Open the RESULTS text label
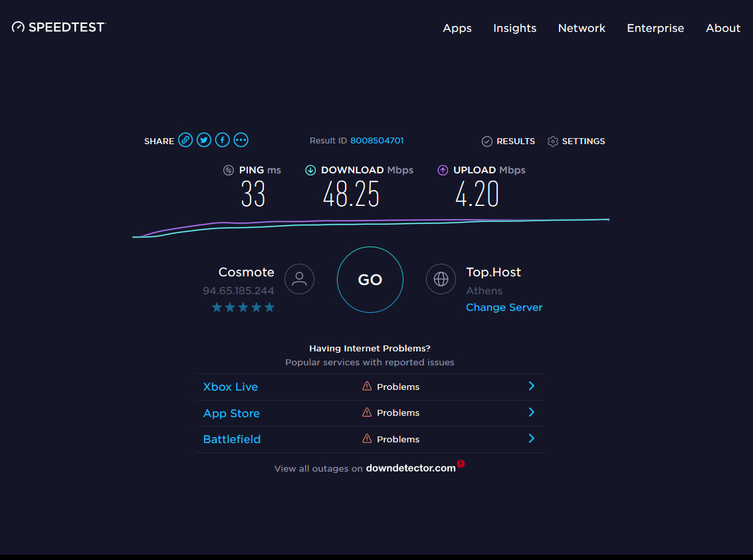Screen dimensions: 753x560 coord(516,141)
